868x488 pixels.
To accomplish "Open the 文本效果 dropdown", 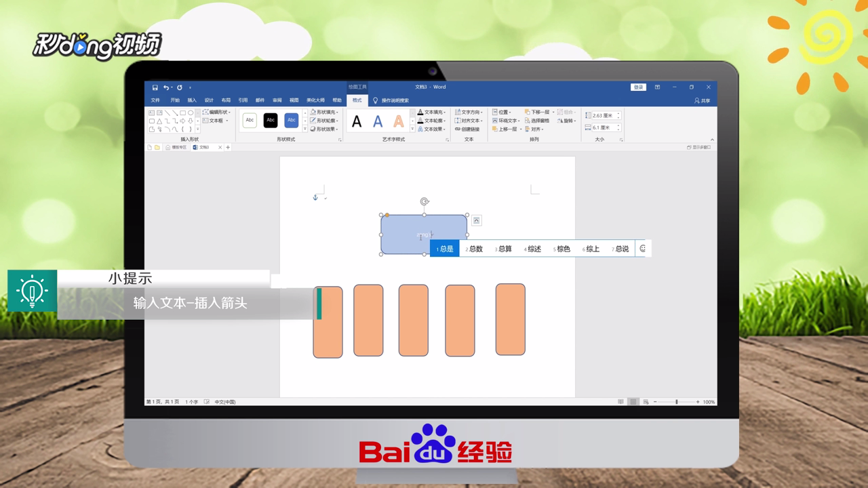I will 431,129.
